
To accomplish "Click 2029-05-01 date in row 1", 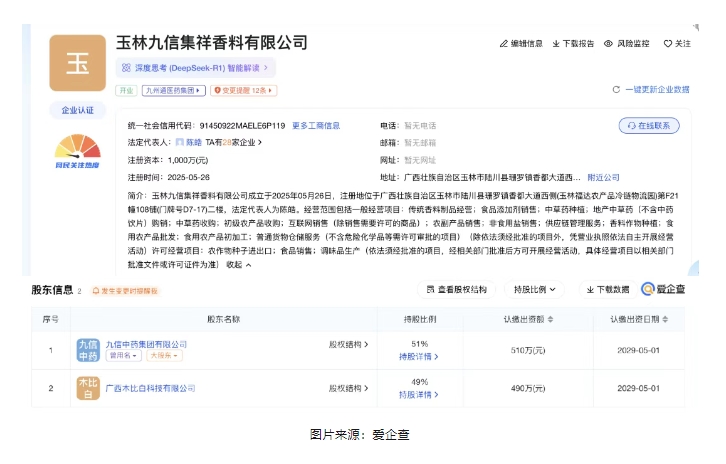I will tap(638, 351).
